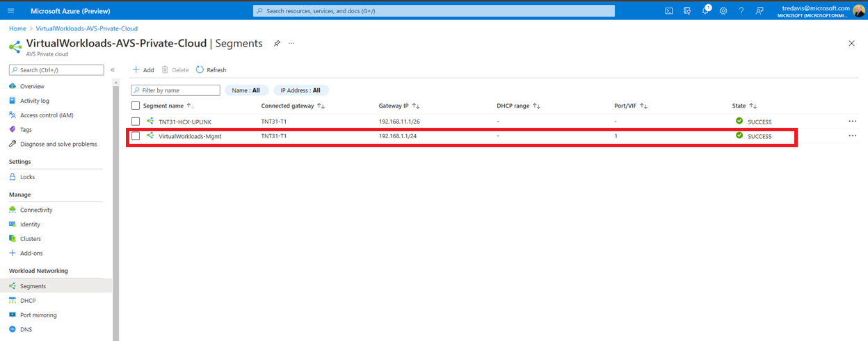Open Identity under Manage
Screen dimensions: 868x341
[30, 224]
